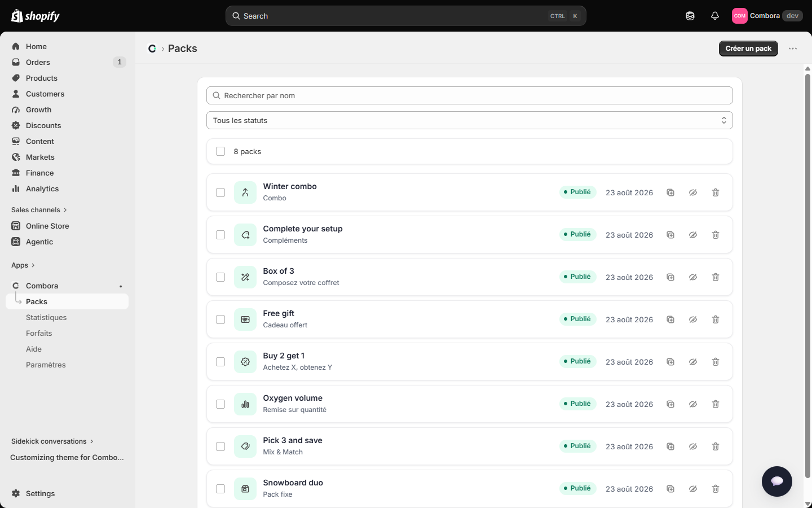Focus the Rechercher par nom field
Viewport: 812px width, 508px height.
tap(470, 95)
